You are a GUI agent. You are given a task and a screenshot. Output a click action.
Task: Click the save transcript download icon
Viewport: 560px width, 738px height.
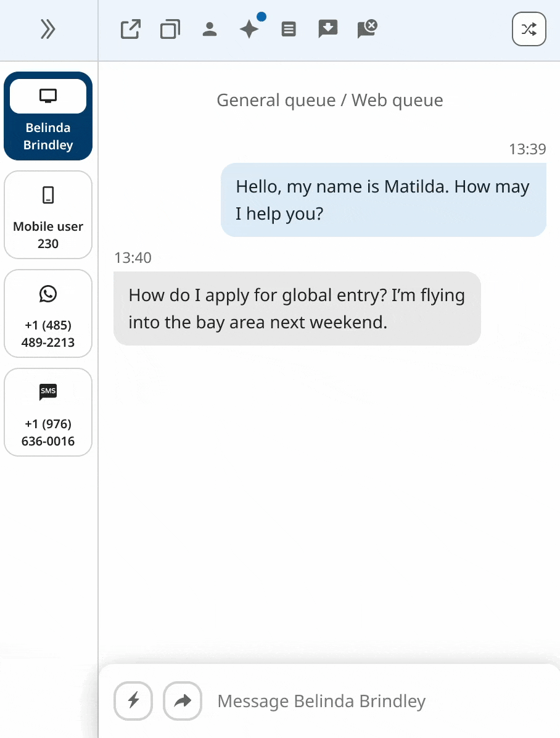328,29
